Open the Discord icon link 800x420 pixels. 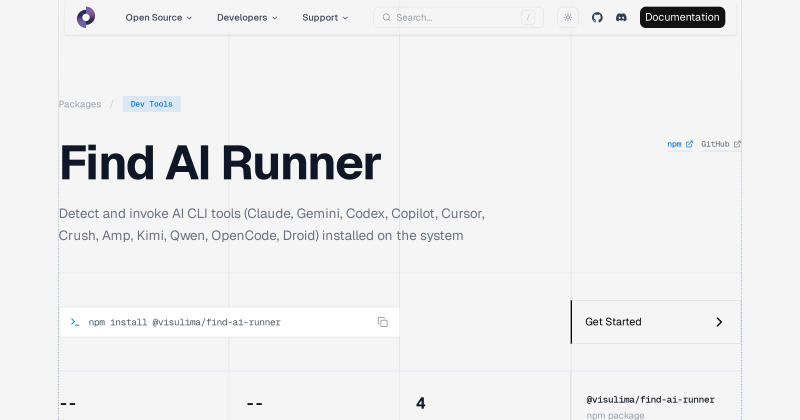[621, 17]
